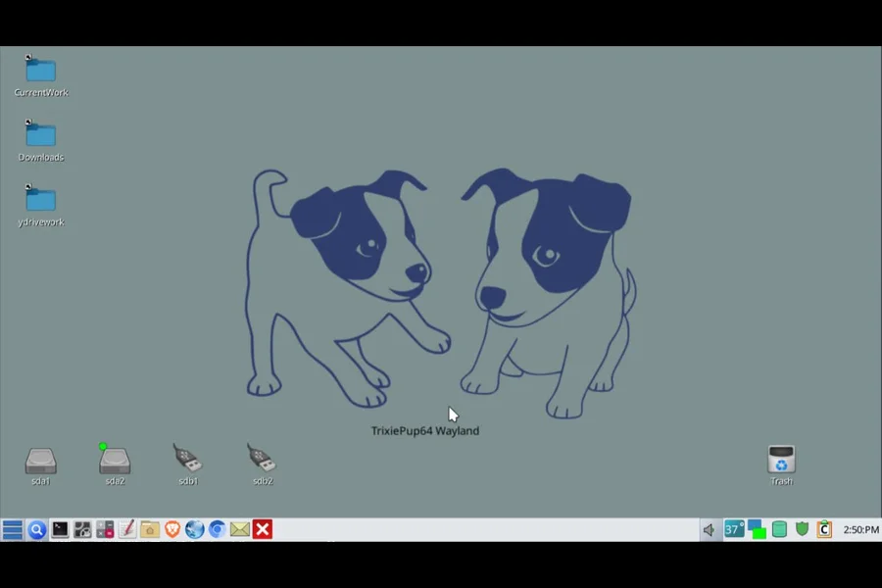Launch Brave browser from the taskbar

coord(172,529)
